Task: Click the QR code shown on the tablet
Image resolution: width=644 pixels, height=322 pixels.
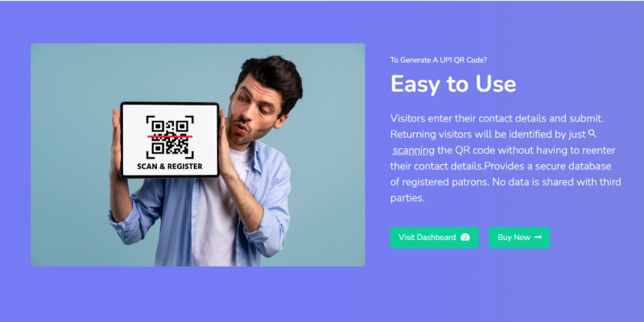Action: coord(170,137)
